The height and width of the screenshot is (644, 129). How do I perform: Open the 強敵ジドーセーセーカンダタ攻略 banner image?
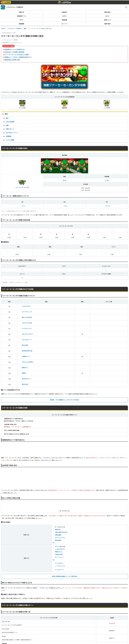point(64,77)
